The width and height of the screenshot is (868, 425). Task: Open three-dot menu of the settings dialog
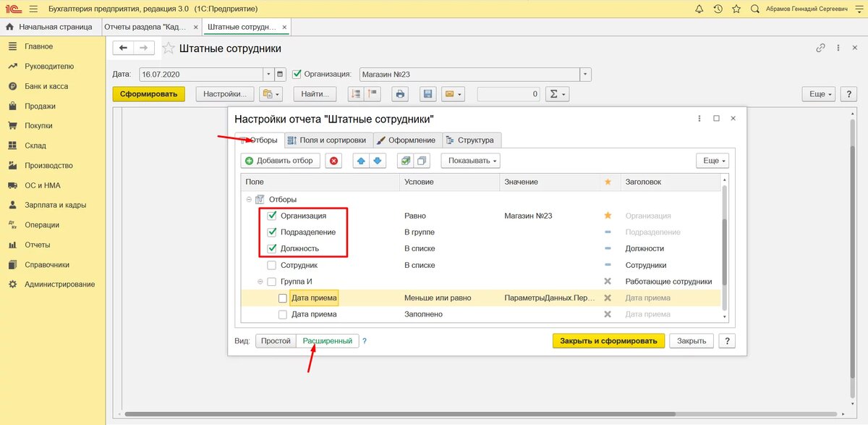pyautogui.click(x=699, y=118)
